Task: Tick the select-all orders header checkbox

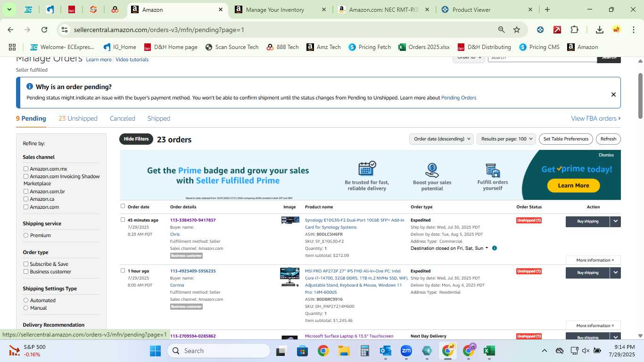Action: pos(123,206)
